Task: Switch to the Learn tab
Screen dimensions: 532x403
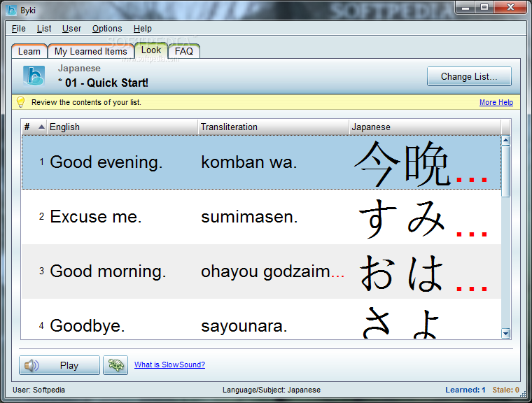Action: (x=29, y=51)
